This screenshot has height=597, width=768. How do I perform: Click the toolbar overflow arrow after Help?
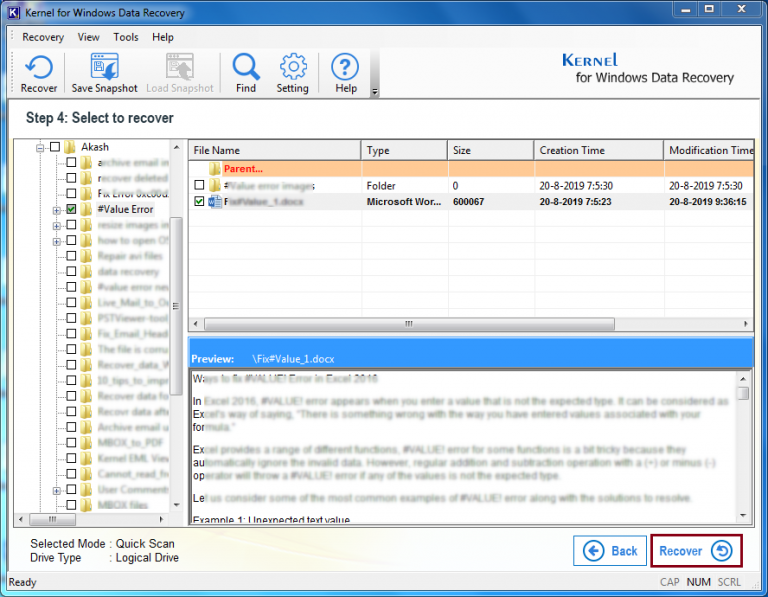tap(375, 92)
